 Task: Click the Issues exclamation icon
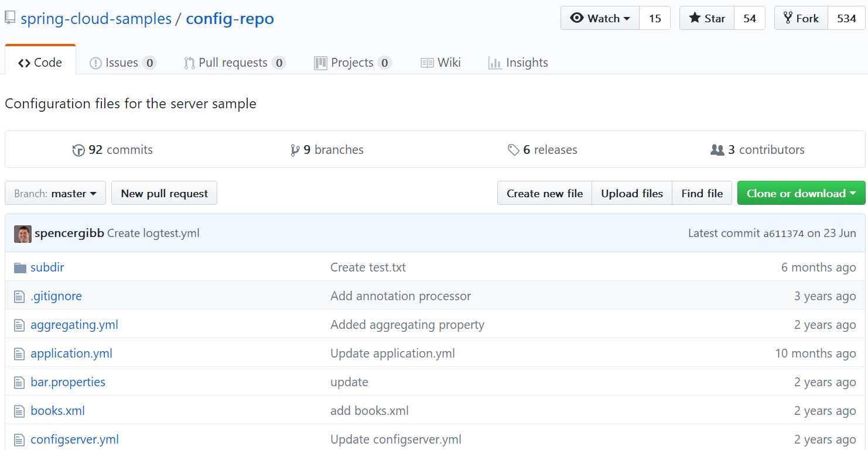(x=95, y=63)
